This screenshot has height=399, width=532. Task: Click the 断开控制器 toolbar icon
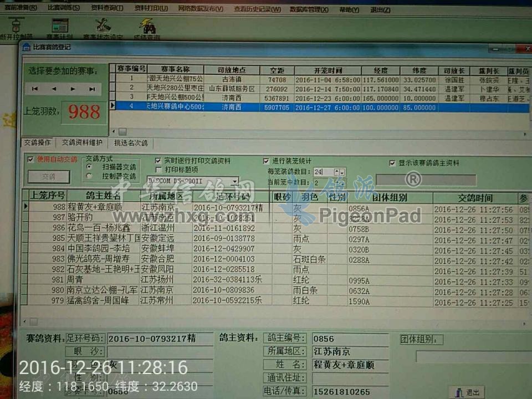[x=16, y=25]
